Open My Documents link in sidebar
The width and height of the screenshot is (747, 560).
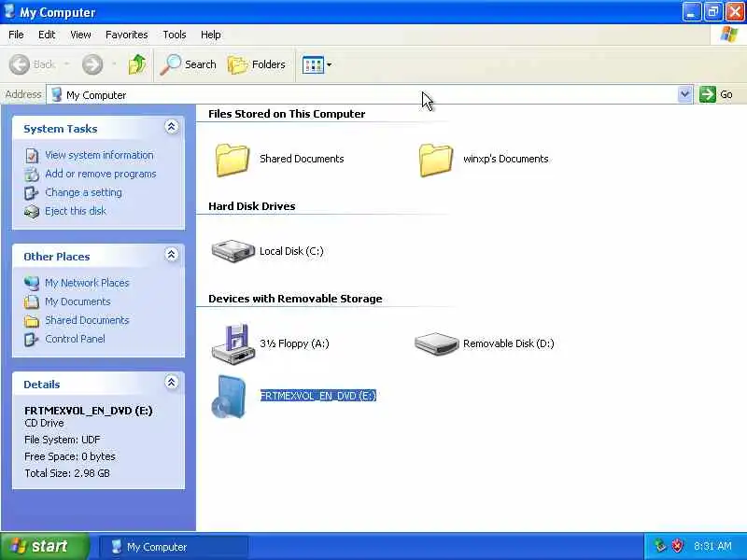pyautogui.click(x=78, y=301)
